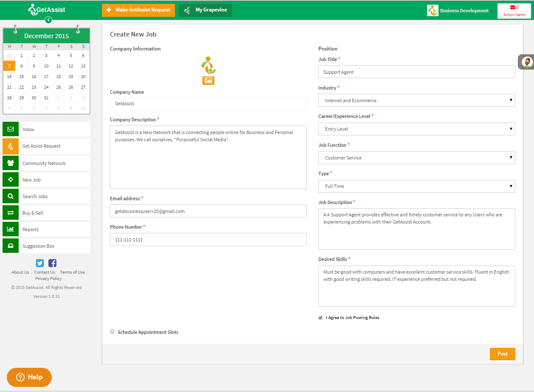Viewport: 534px width, 392px height.
Task: Pick December 15 on the calendar
Action: point(22,76)
